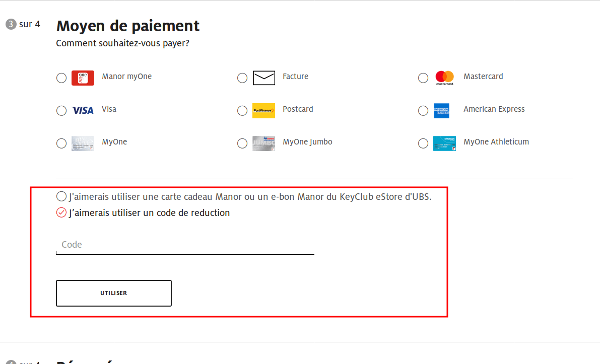600x364 pixels.
Task: Click the silver MyOne card image
Action: click(x=83, y=143)
